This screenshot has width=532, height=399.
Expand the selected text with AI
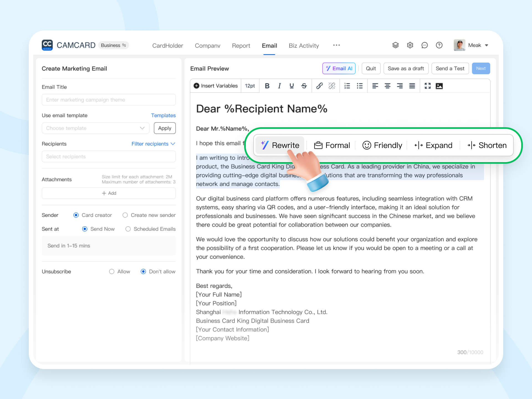433,145
